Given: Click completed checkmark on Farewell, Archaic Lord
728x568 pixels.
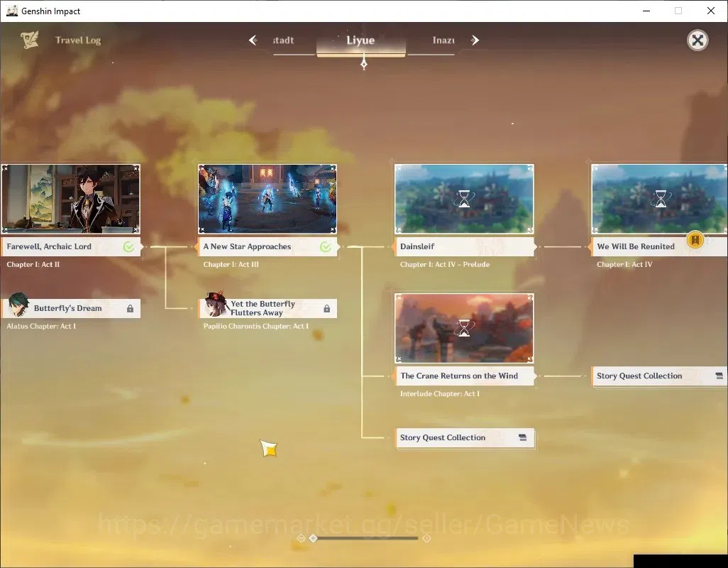Looking at the screenshot, I should (x=128, y=247).
